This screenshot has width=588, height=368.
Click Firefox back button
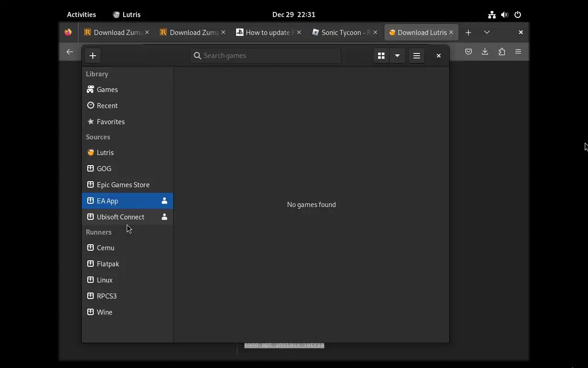point(70,52)
